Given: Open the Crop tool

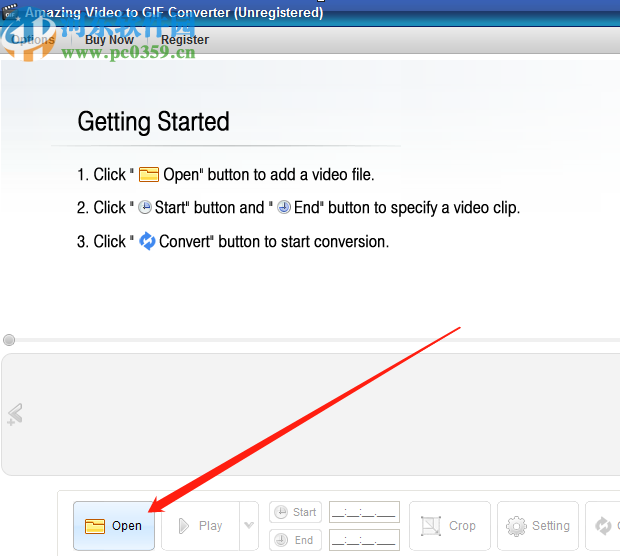Looking at the screenshot, I should (x=450, y=526).
